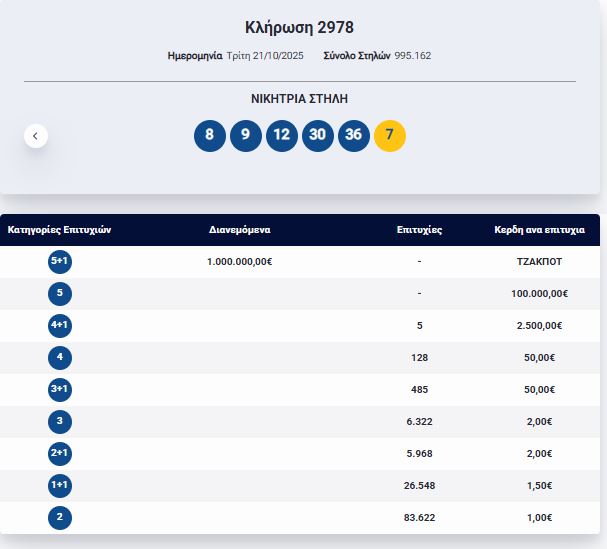Select the 2+1 category badge
This screenshot has width=607, height=549.
(60, 453)
